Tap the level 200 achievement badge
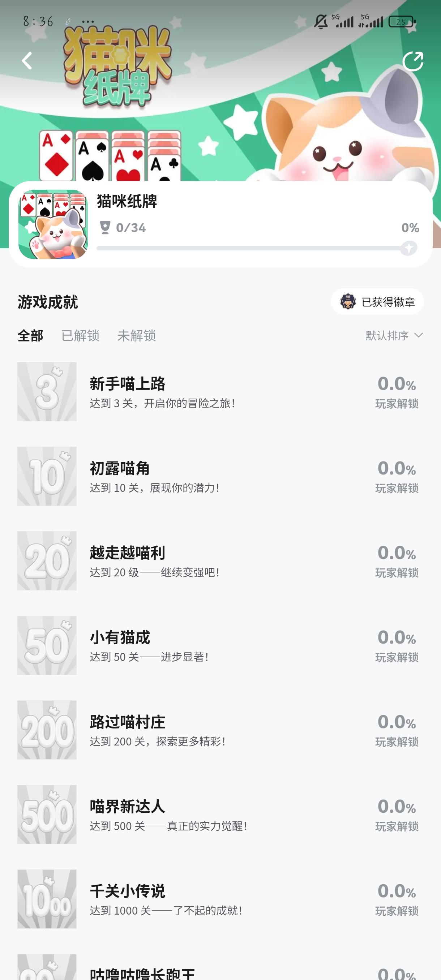The width and height of the screenshot is (441, 980). tap(47, 730)
